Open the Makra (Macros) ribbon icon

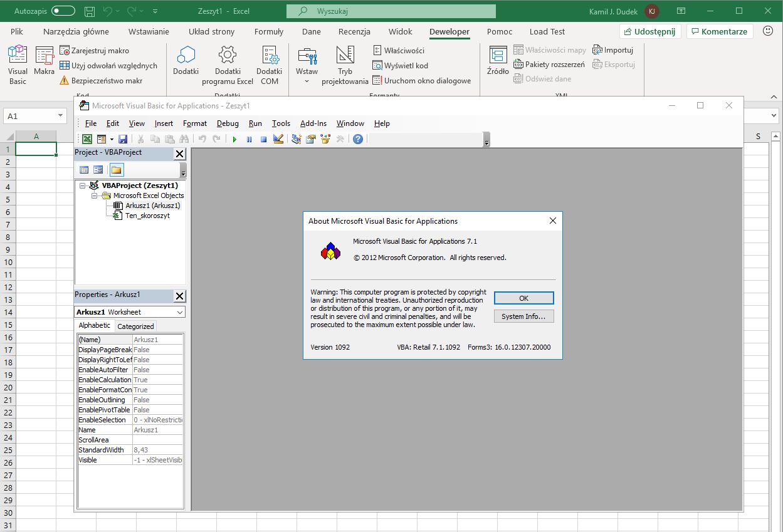coord(44,64)
